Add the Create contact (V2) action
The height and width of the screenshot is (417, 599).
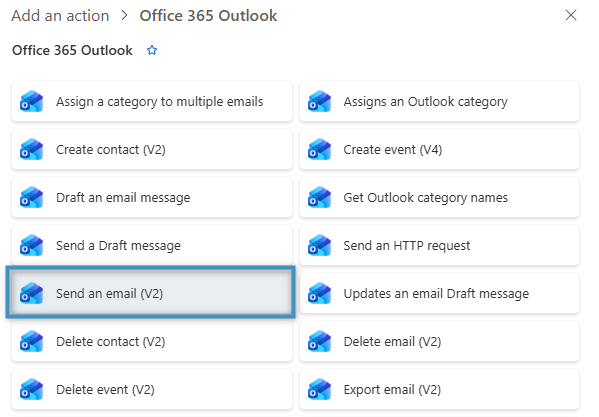152,149
